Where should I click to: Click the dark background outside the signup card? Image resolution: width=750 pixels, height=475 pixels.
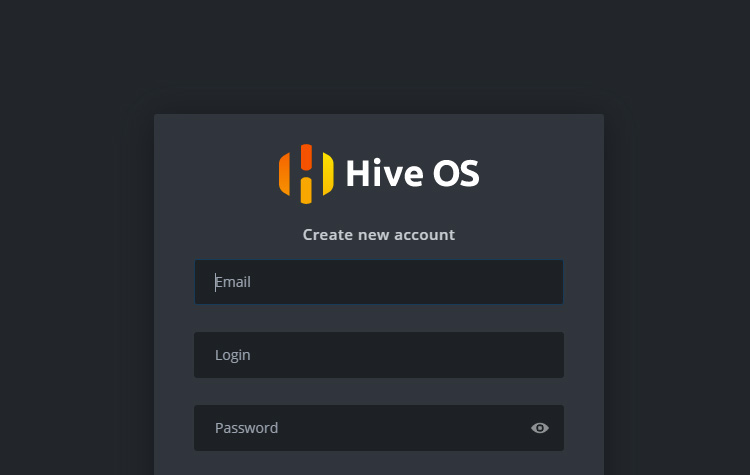72,239
